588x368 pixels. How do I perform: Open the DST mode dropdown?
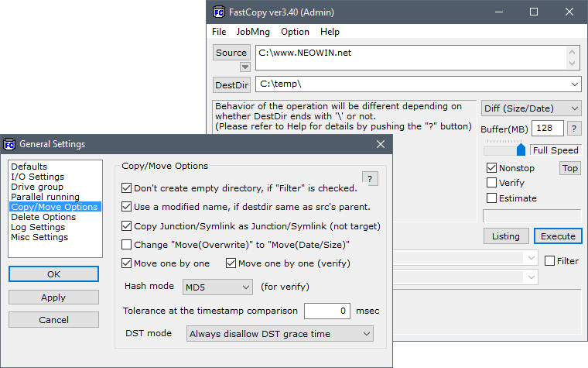coord(279,333)
